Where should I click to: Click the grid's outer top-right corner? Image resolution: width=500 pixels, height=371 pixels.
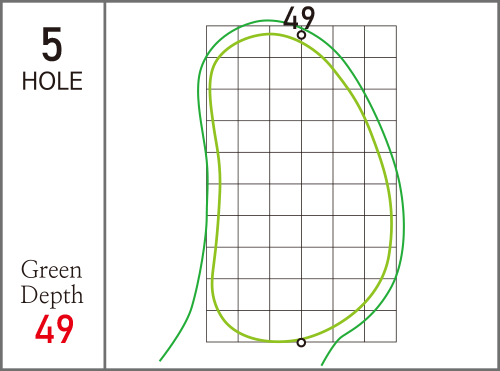coord(396,26)
